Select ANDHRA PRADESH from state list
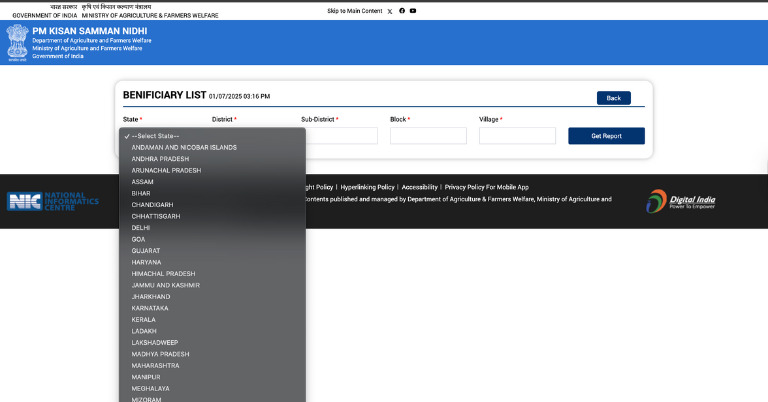The height and width of the screenshot is (402, 768). click(212, 159)
